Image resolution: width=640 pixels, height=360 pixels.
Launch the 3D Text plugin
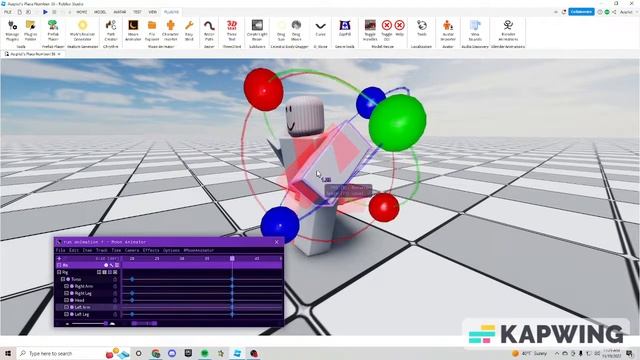pyautogui.click(x=232, y=31)
